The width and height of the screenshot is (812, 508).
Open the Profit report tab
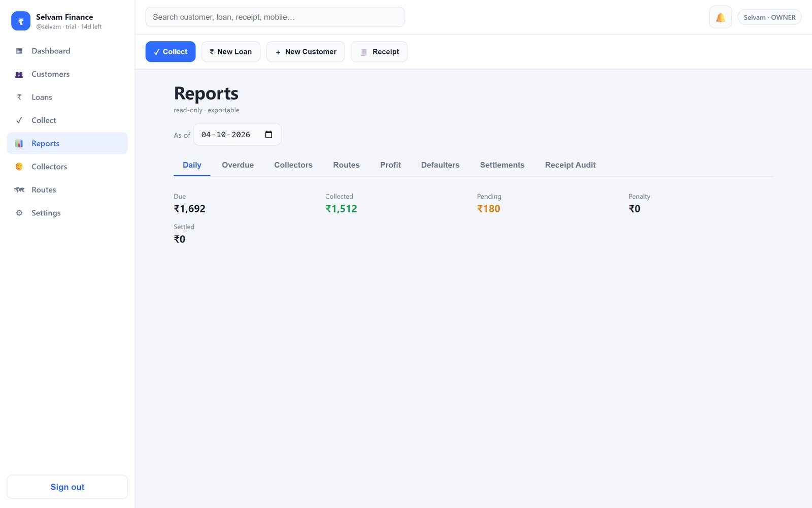point(390,165)
